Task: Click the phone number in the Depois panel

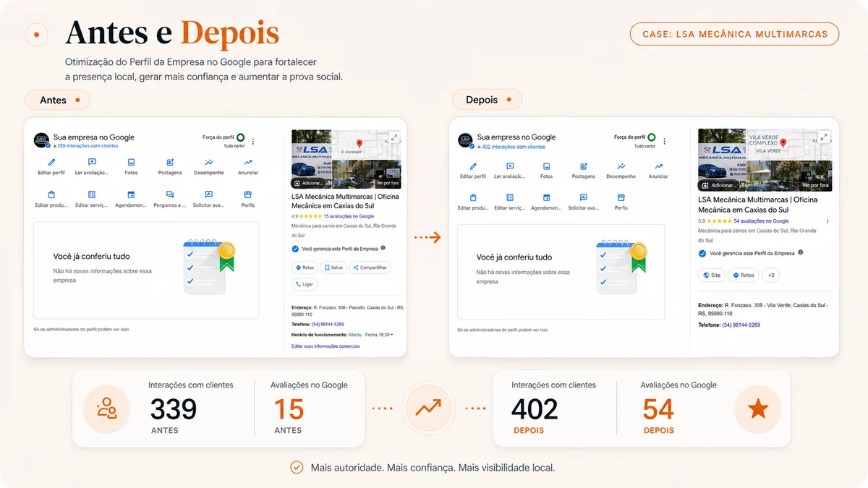Action: pyautogui.click(x=741, y=325)
